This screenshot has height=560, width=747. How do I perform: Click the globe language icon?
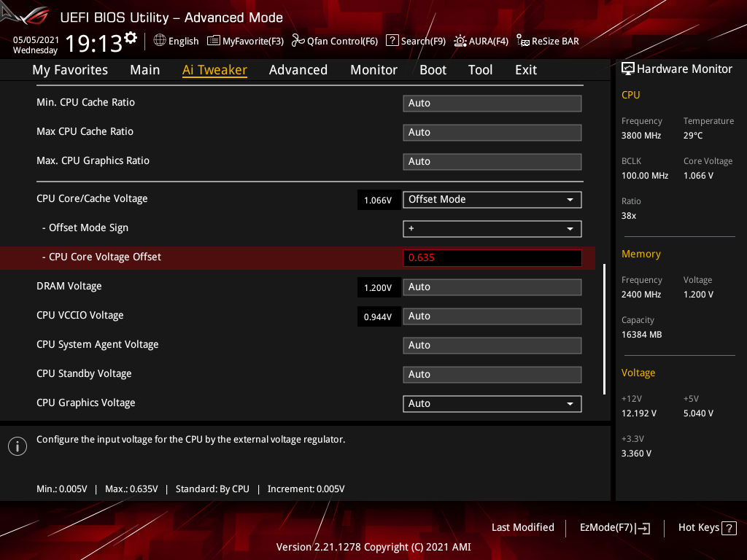point(160,41)
